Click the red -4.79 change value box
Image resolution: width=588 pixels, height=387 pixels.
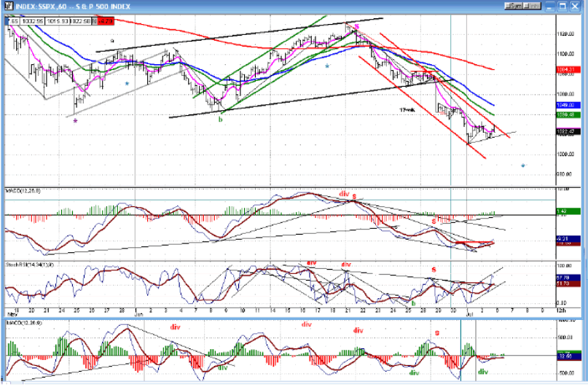[106, 21]
